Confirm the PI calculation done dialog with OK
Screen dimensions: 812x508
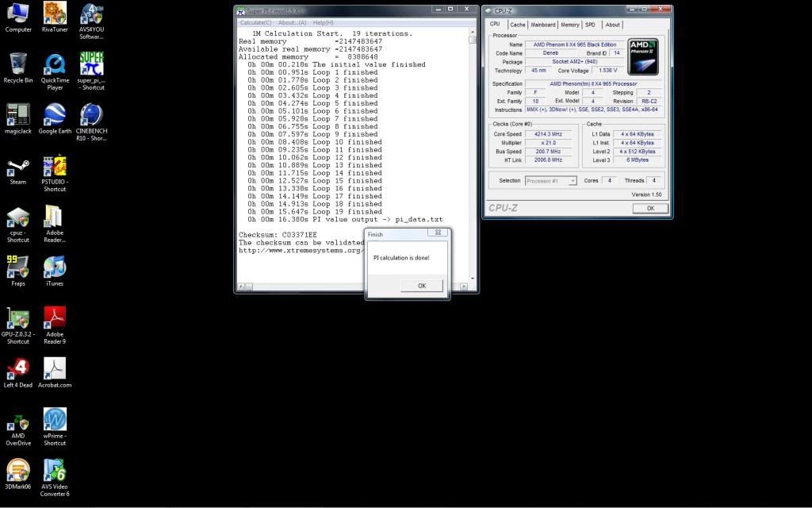pos(422,286)
